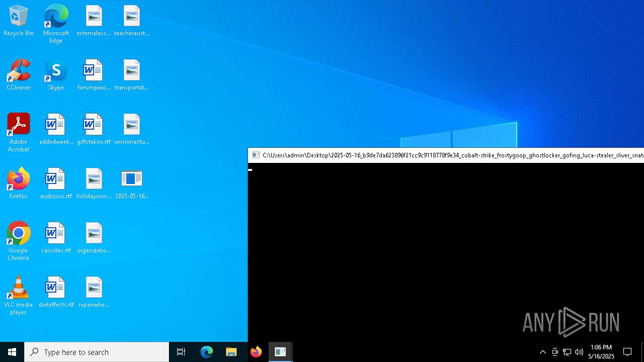644x362 pixels.
Task: Open Edge from the taskbar
Action: 207,352
